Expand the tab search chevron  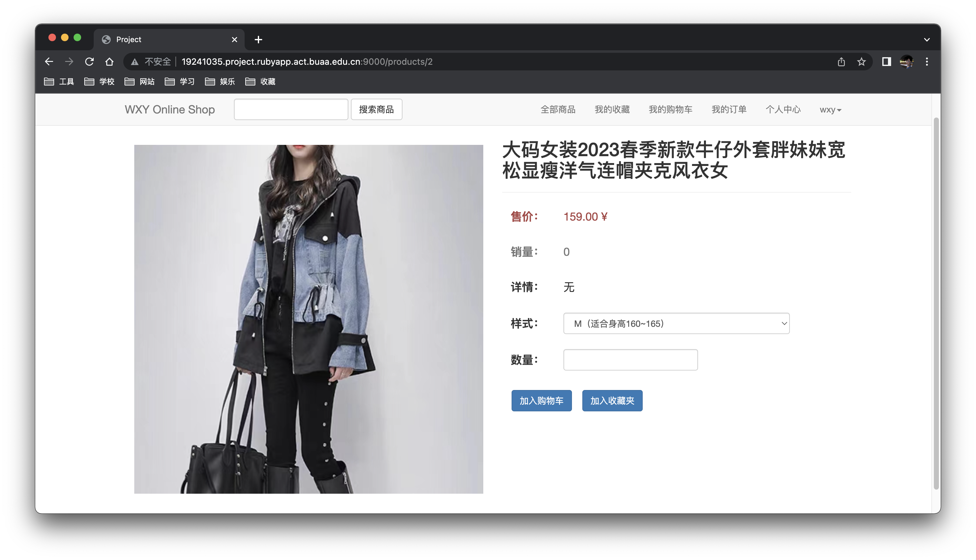click(x=926, y=39)
